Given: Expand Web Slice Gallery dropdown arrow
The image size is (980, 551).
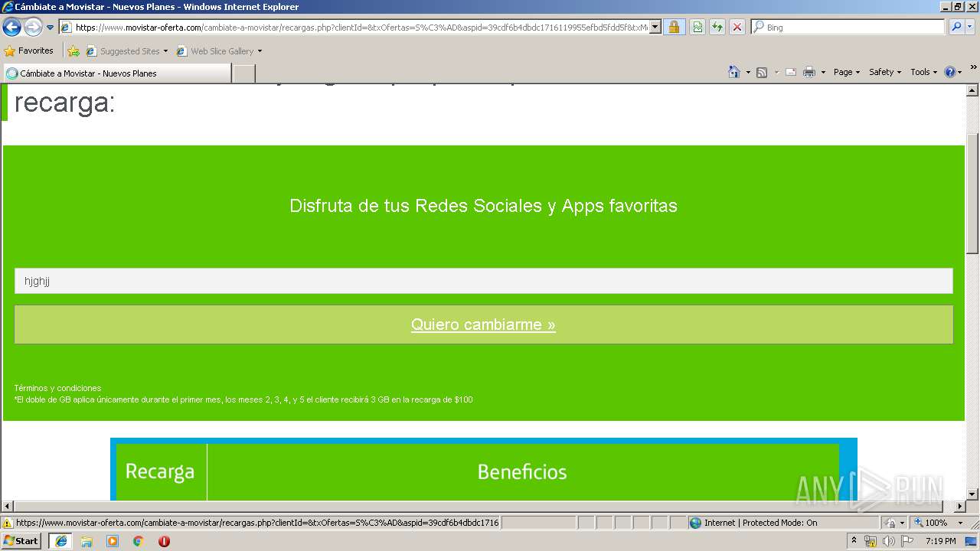Looking at the screenshot, I should click(260, 51).
